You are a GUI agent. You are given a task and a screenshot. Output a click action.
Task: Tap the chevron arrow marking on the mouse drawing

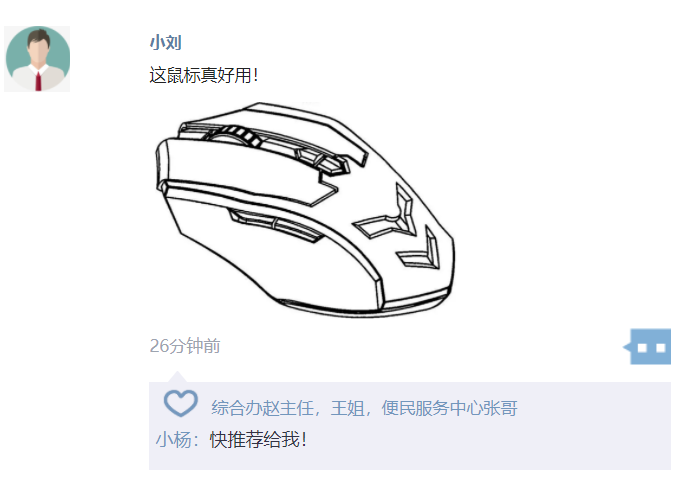tap(418, 250)
